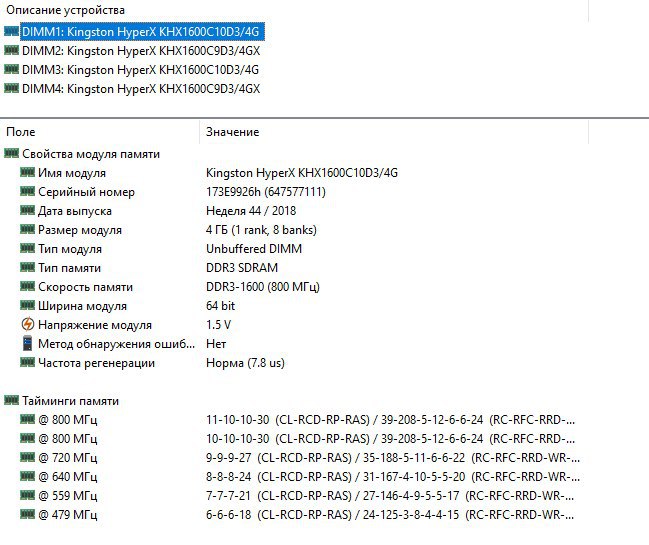Click the timing value starting '7-7-7-21'
Screen dimensions: 649x545
point(390,497)
